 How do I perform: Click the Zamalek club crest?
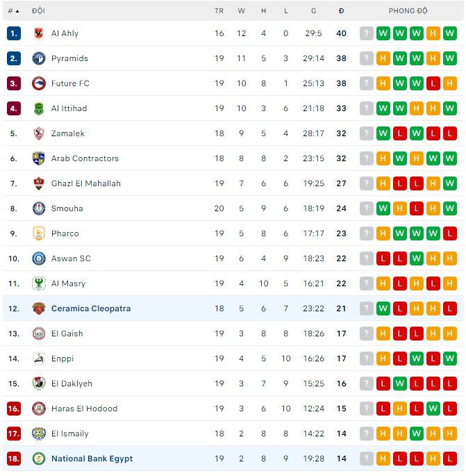point(39,133)
